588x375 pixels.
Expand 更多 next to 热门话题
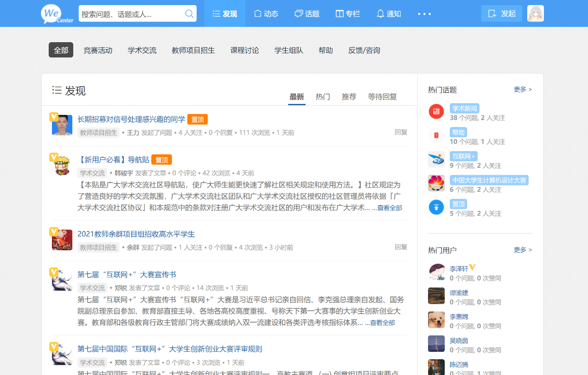point(523,89)
